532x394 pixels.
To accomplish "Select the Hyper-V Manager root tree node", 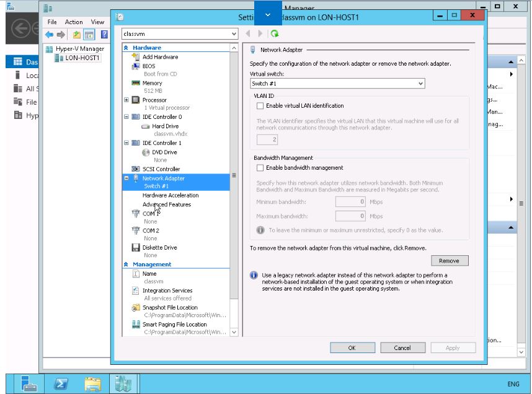I will [80, 49].
